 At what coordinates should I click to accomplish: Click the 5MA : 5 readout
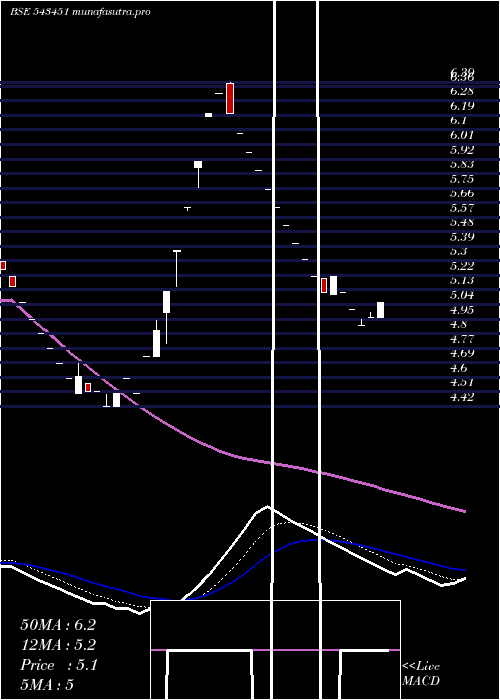[47, 684]
